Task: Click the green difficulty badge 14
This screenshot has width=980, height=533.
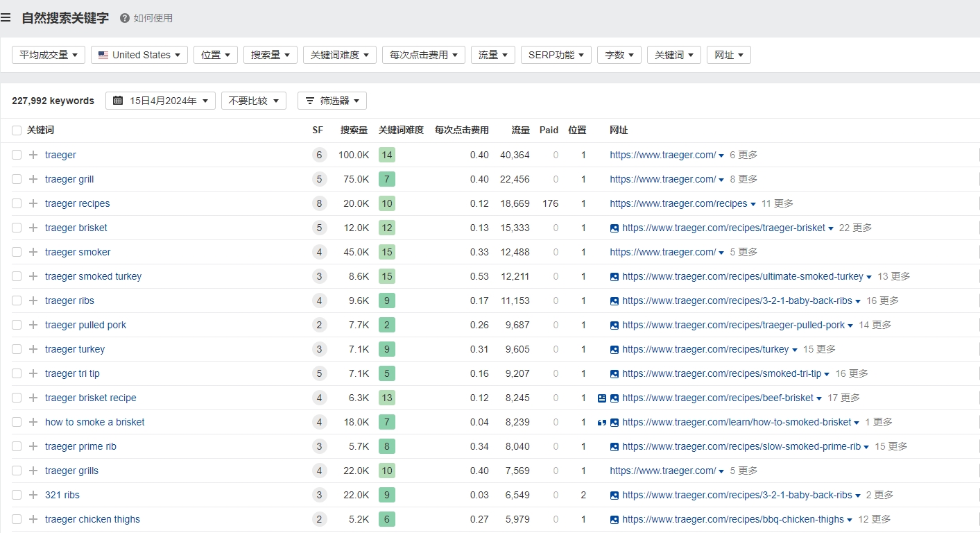Action: pos(387,155)
